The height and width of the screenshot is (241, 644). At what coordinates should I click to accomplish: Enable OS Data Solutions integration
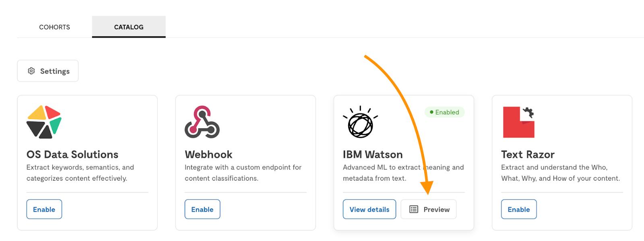[x=44, y=209]
